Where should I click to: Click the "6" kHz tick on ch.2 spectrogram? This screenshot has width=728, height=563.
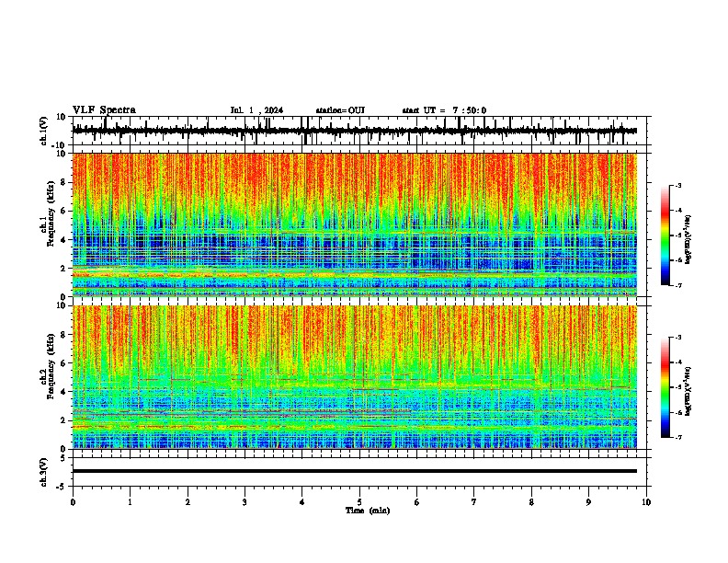point(63,362)
